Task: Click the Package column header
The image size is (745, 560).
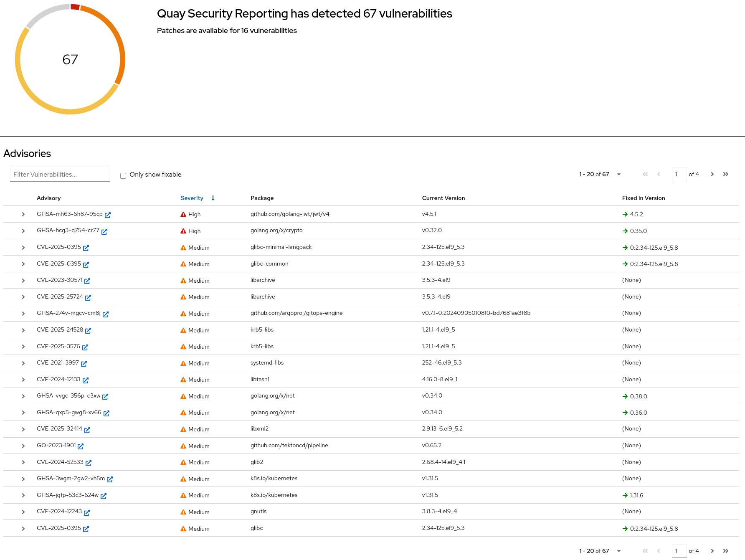Action: [262, 198]
